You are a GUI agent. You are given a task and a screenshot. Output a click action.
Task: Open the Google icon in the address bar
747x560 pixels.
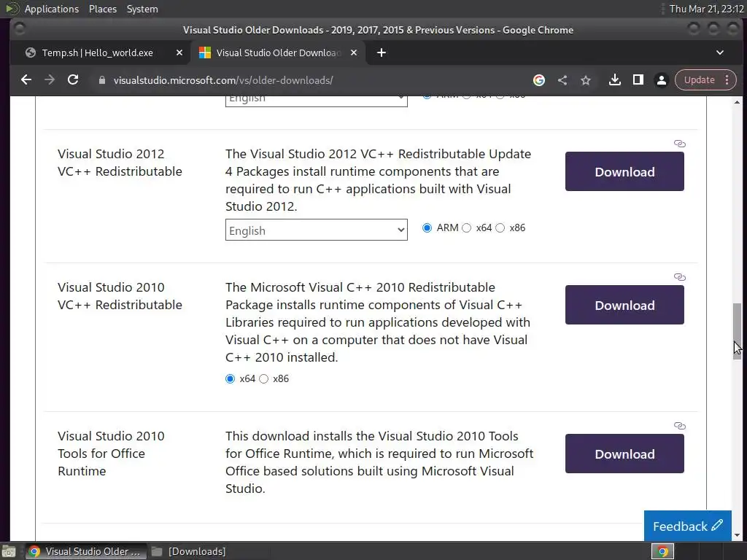point(539,80)
